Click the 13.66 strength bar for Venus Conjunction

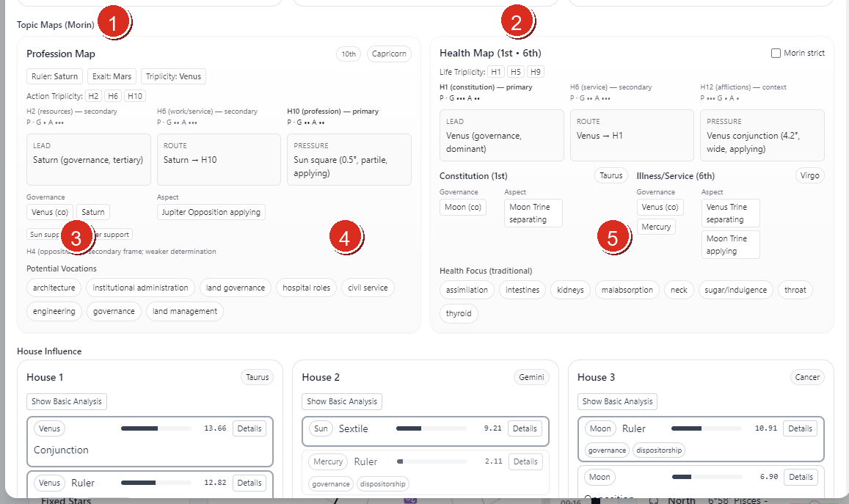point(156,428)
